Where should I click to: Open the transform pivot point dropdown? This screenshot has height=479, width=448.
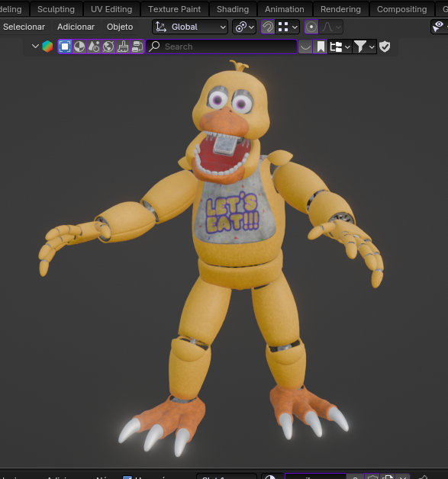(244, 27)
